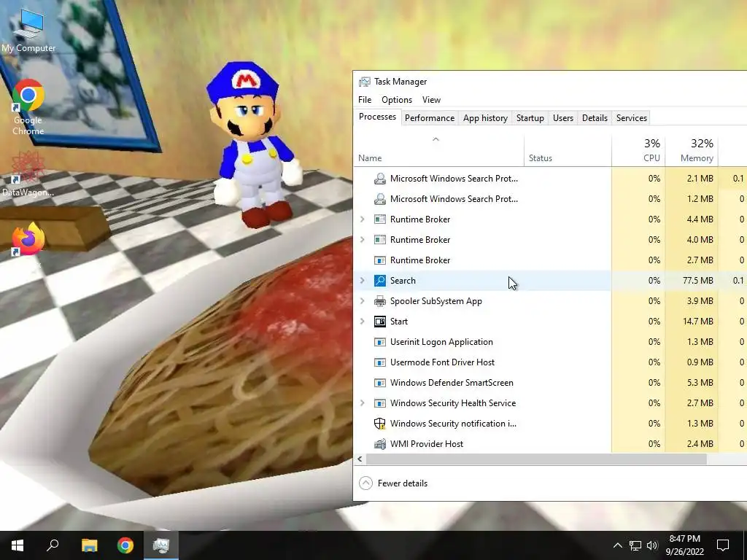Open File Explorer from the taskbar

89,545
